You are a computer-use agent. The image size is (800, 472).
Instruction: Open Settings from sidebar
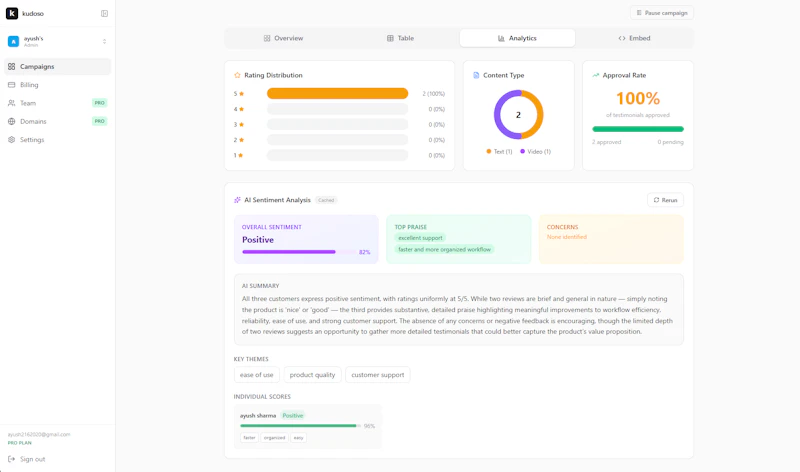(x=57, y=140)
